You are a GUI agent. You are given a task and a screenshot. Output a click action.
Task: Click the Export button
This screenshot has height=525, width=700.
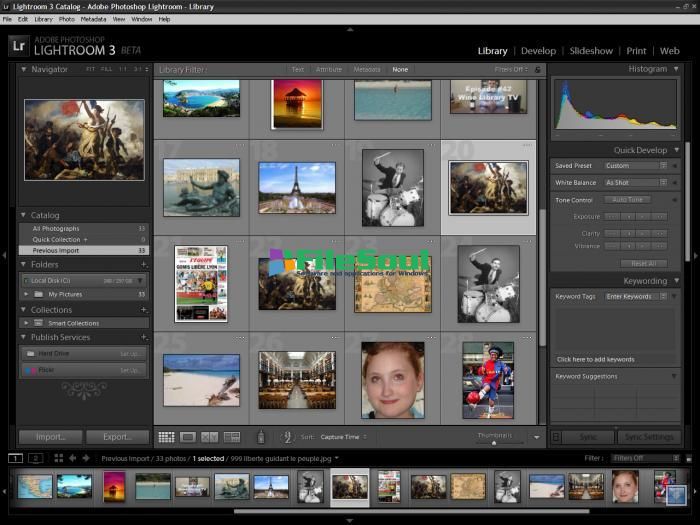click(x=117, y=437)
